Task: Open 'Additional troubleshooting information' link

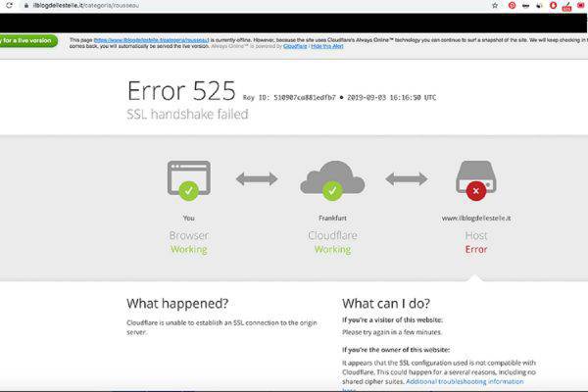Action: (471, 380)
